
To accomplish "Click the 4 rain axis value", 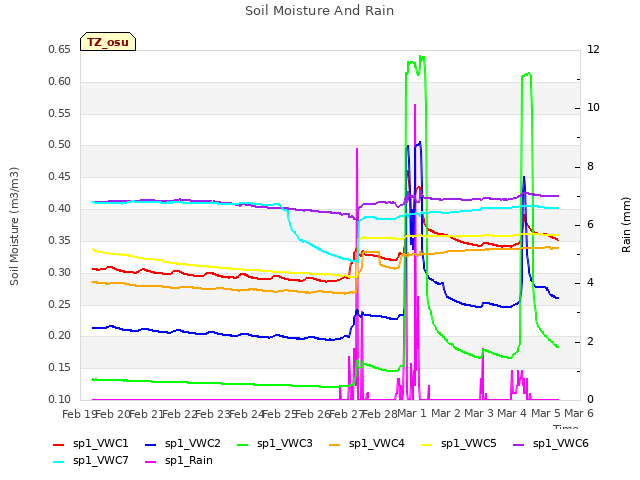I will pos(591,283).
